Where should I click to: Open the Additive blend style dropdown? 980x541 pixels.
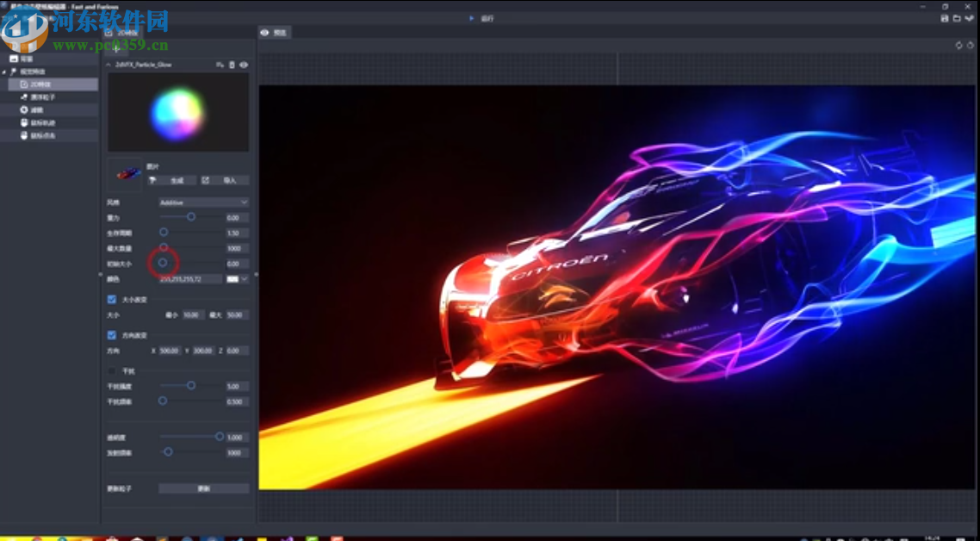203,202
